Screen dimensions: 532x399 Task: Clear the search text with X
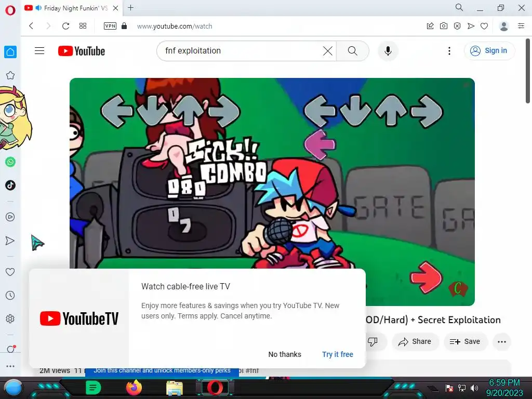(327, 51)
